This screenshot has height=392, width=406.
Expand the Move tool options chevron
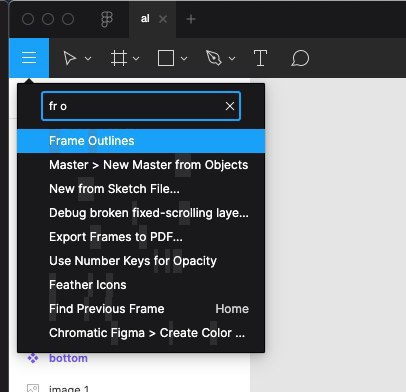point(88,59)
